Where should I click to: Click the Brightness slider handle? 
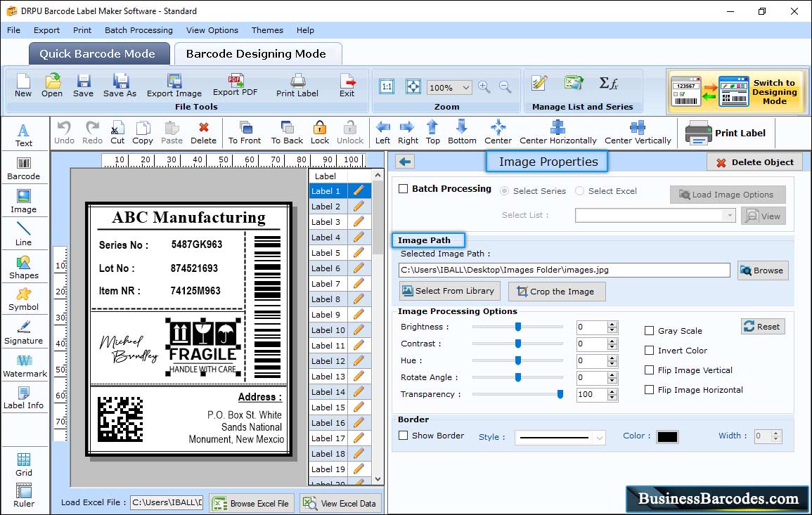[x=518, y=327]
